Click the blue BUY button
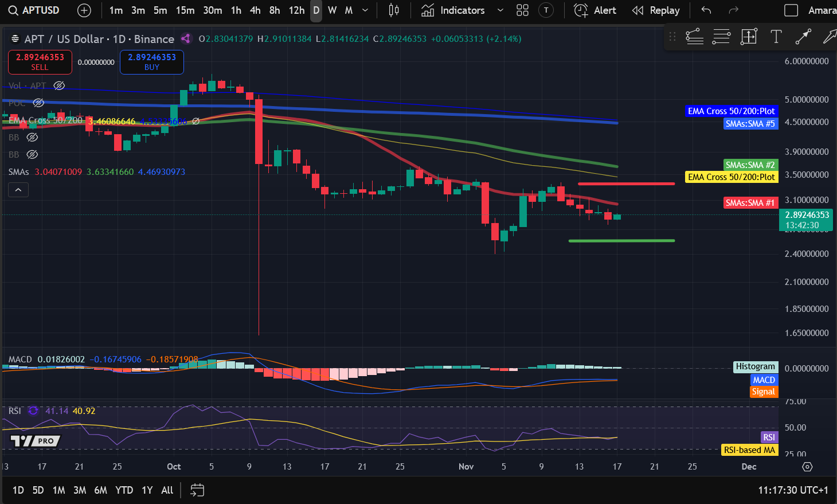Image resolution: width=837 pixels, height=504 pixels. 151,61
